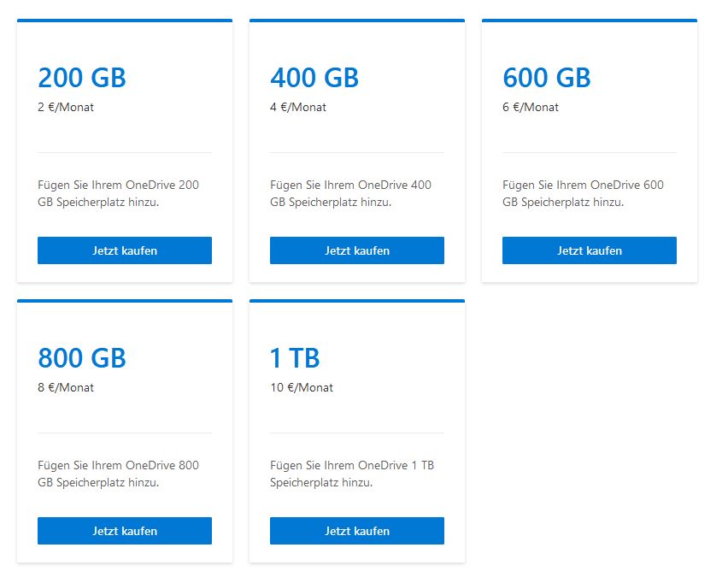Select the 200 GB plan heading
The width and height of the screenshot is (728, 577).
pos(81,77)
